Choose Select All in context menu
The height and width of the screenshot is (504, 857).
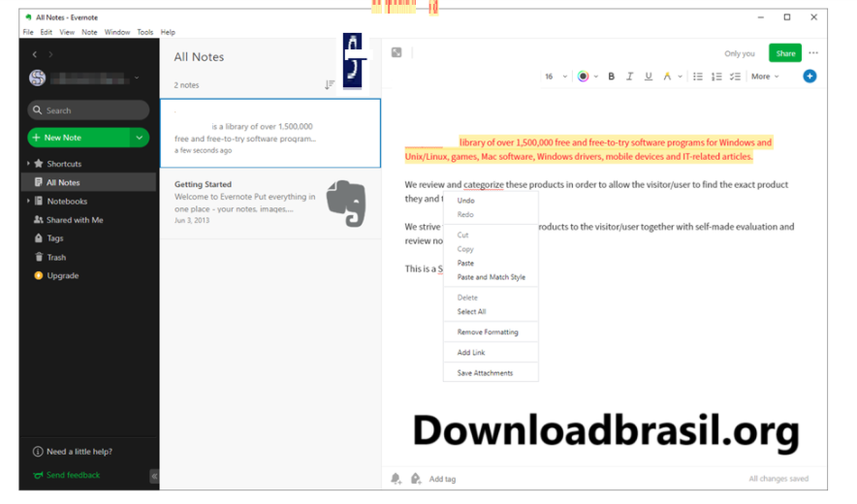click(491, 311)
